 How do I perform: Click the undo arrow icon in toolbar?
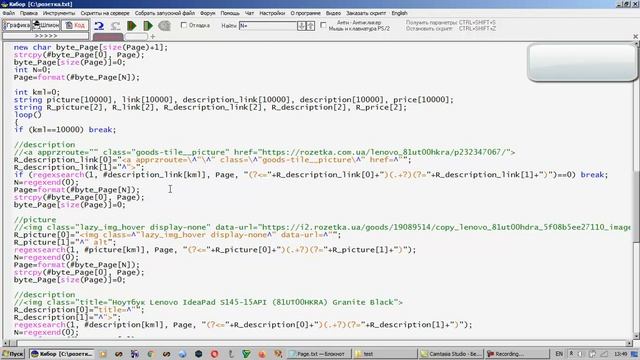(99, 26)
